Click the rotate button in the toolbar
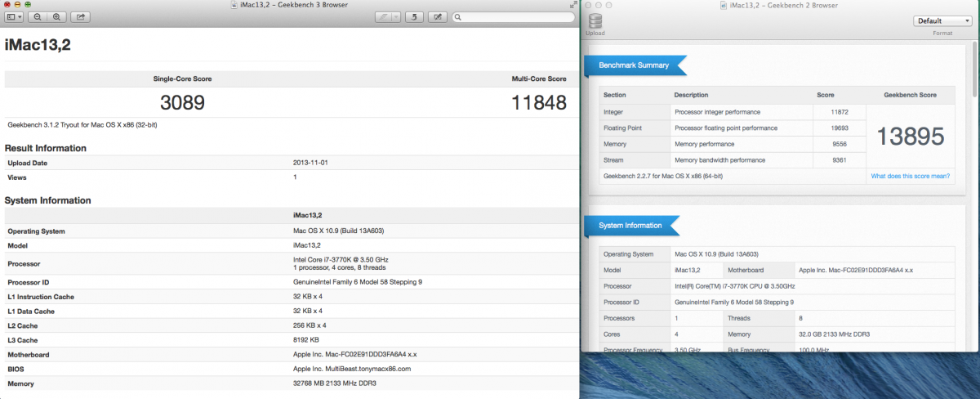The height and width of the screenshot is (399, 980). 414,17
